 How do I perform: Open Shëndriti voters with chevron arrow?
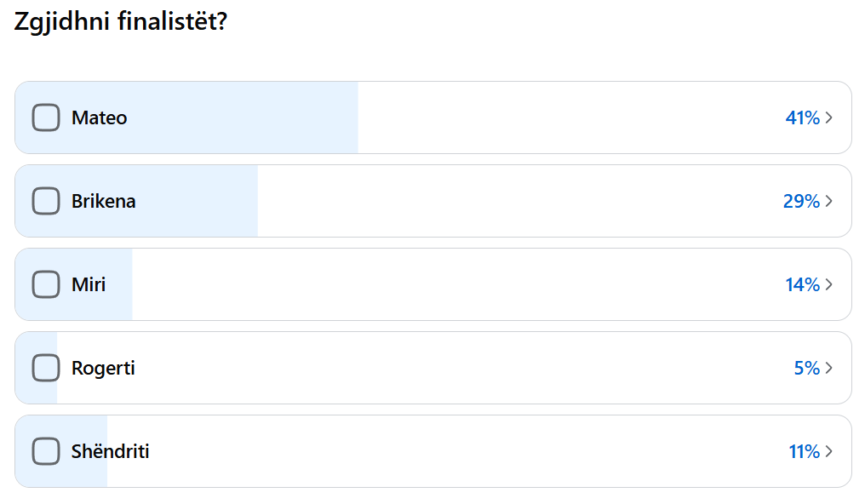coord(829,451)
